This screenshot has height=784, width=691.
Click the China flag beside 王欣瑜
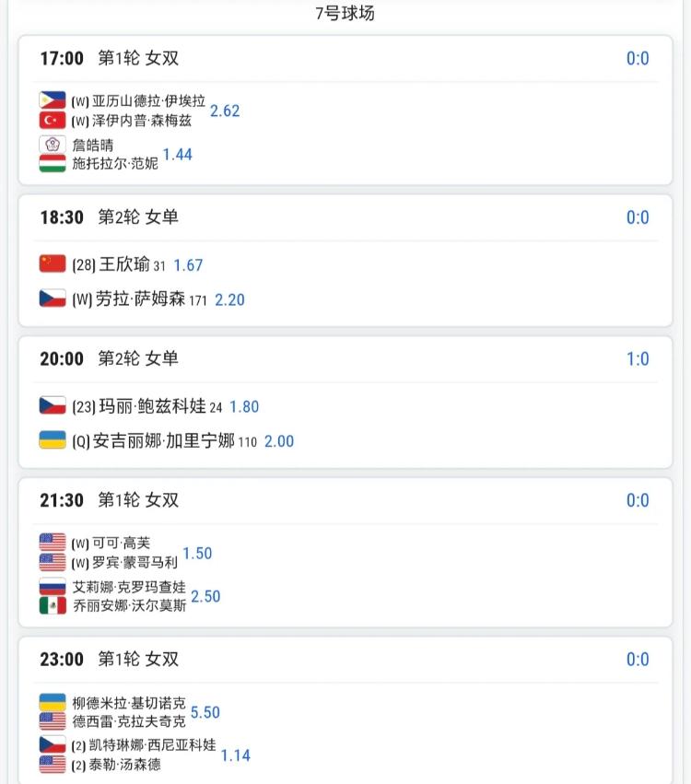coord(53,263)
